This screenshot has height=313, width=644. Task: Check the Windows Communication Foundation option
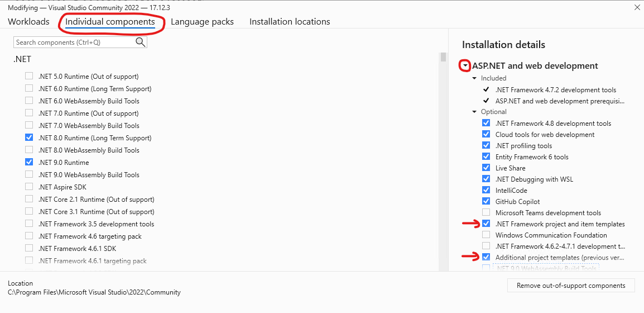[486, 235]
